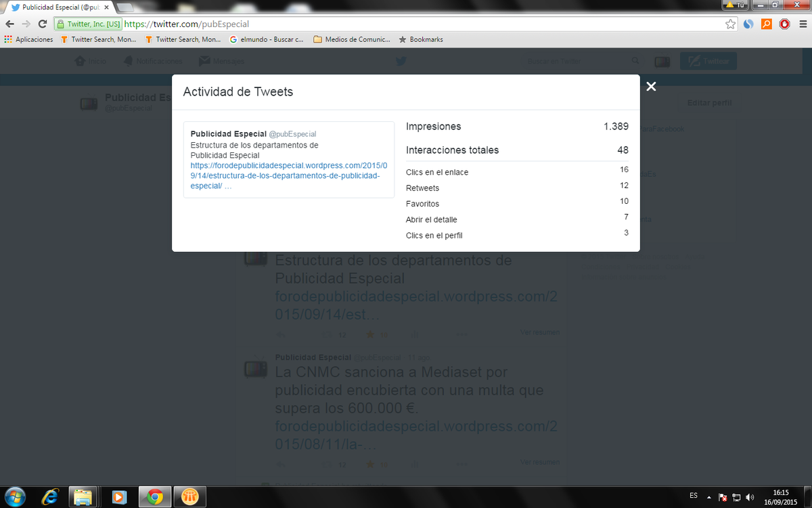Click Ver resumen under the CNMC Mediaset tweet
812x508 pixels.
[x=540, y=462]
